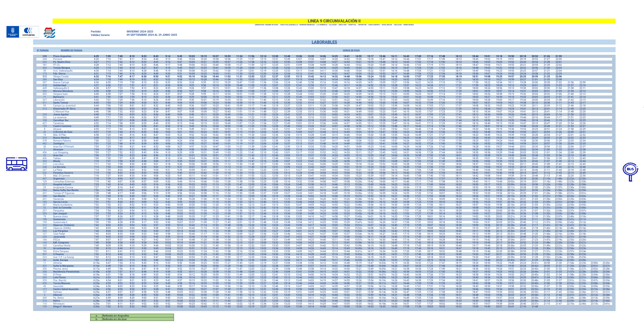Select the Carrefour Sur stop

[61, 120]
